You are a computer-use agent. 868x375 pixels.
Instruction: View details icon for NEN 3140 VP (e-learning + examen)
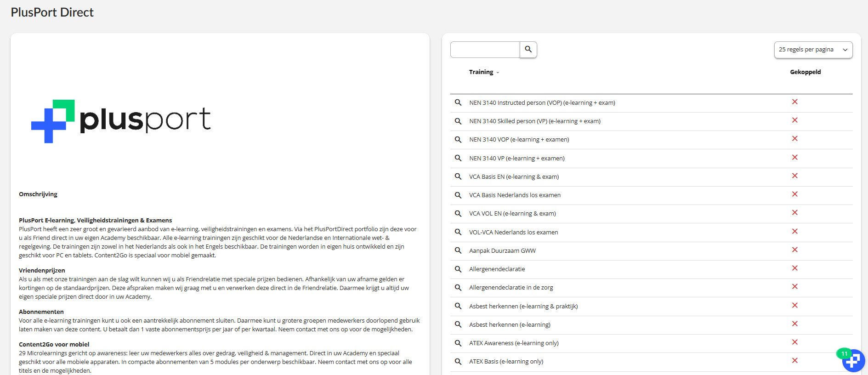[458, 158]
